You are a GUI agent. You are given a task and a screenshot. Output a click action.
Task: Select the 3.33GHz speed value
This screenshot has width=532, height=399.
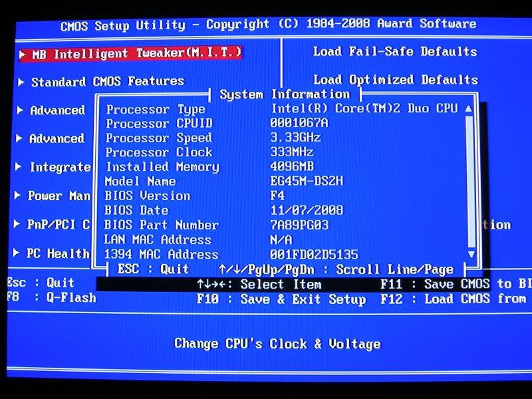click(x=295, y=137)
